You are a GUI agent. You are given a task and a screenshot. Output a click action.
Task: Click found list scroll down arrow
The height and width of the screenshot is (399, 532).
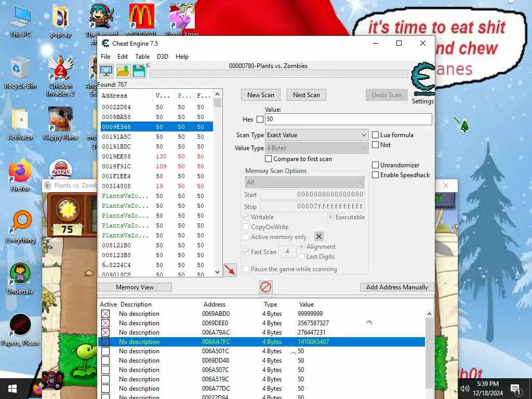point(218,272)
